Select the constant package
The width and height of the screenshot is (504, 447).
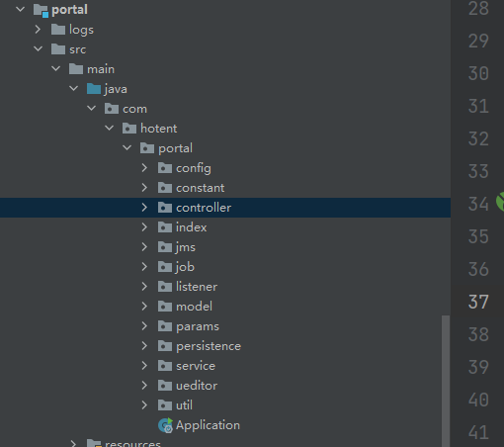201,188
